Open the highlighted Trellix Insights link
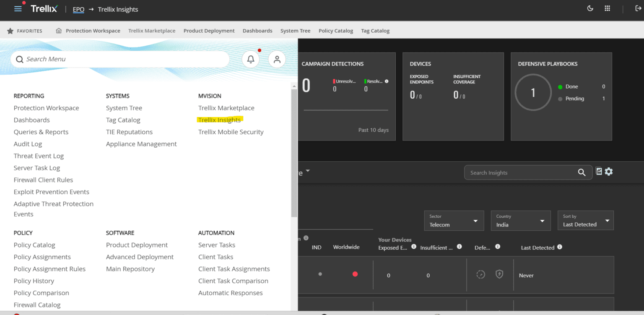Image resolution: width=644 pixels, height=315 pixels. click(x=219, y=120)
